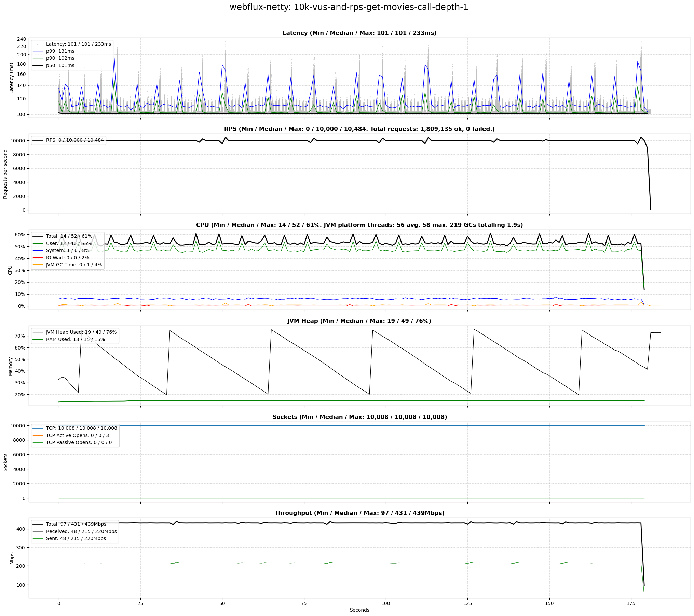The width and height of the screenshot is (694, 616).
Task: Click the p90 102ms legend entry
Action: [60, 58]
